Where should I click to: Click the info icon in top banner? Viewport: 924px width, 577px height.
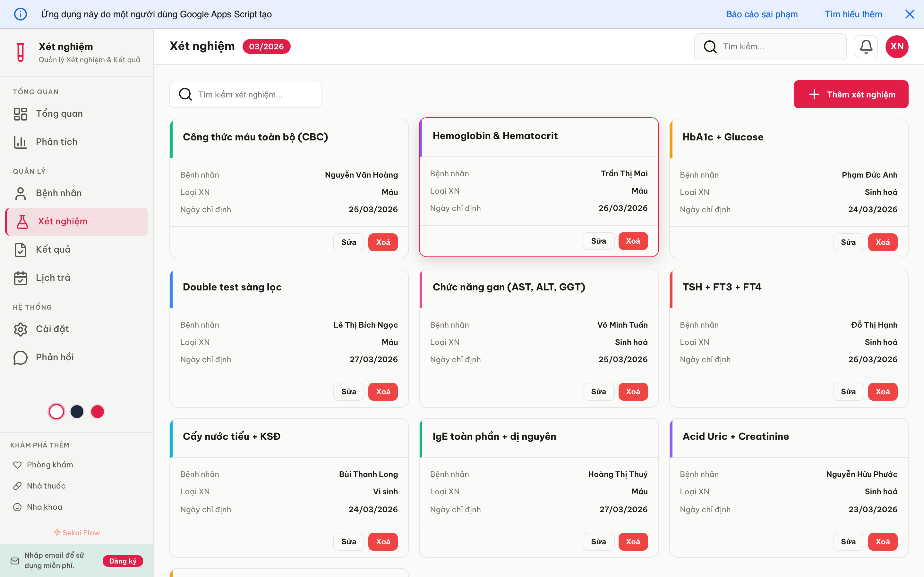(21, 14)
